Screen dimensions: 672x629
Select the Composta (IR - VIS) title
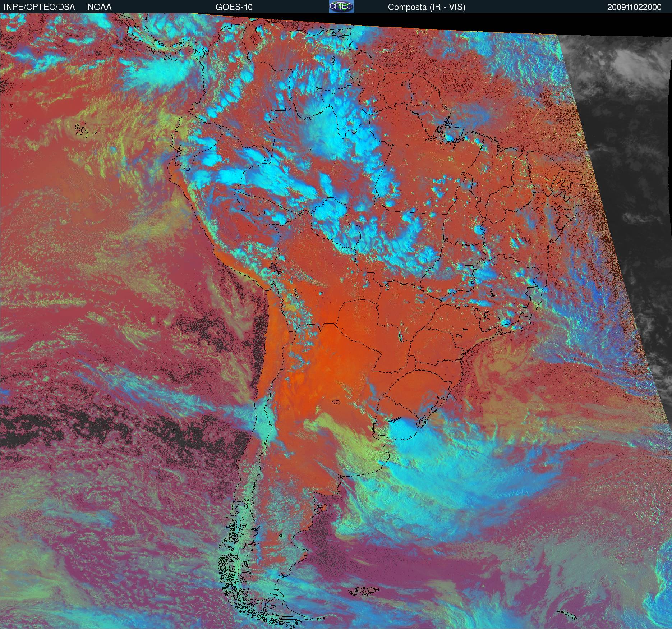pos(427,7)
